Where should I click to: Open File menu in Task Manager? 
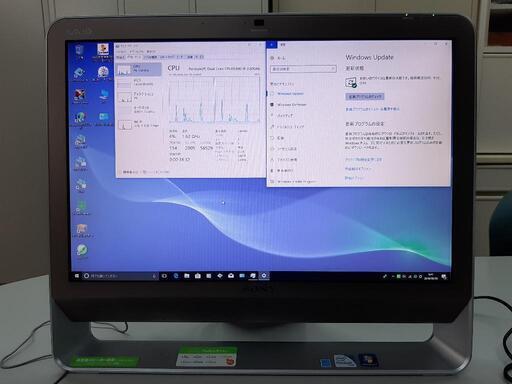121,52
